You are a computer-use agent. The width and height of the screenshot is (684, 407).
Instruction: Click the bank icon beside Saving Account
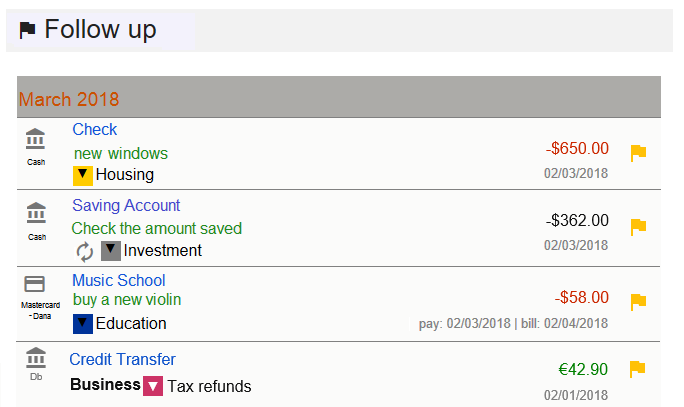36,213
